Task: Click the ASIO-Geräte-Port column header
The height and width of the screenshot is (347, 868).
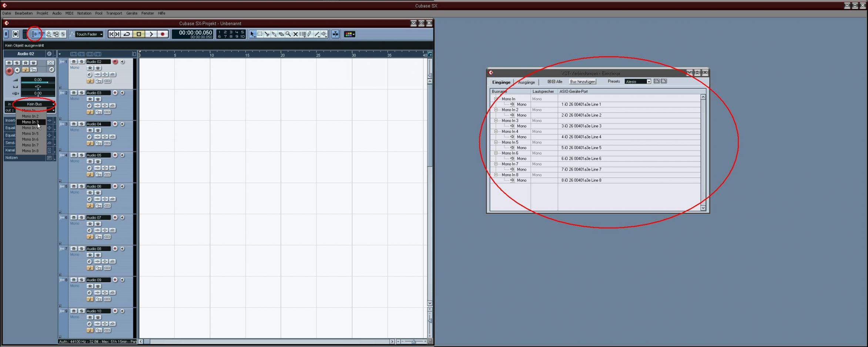Action: 629,91
